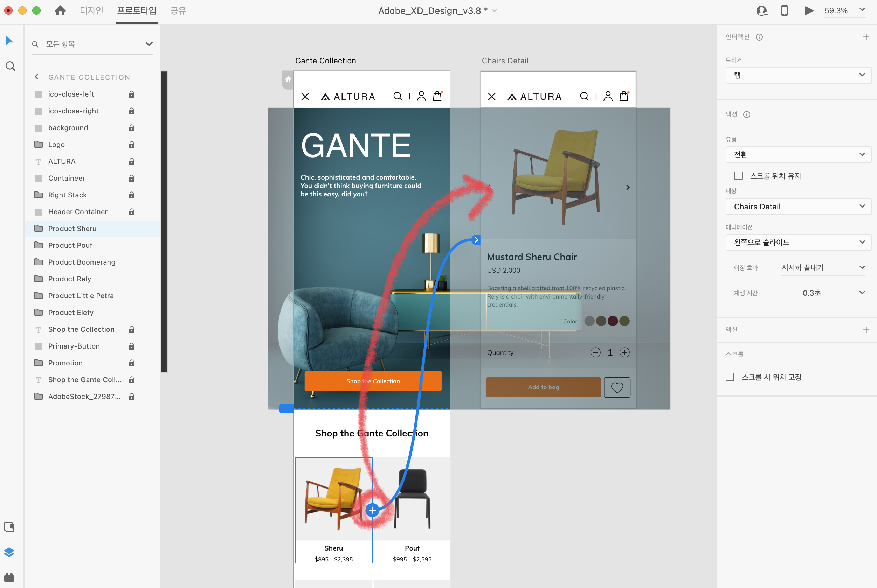Click the dark red color swatch
The height and width of the screenshot is (588, 877).
tap(613, 321)
